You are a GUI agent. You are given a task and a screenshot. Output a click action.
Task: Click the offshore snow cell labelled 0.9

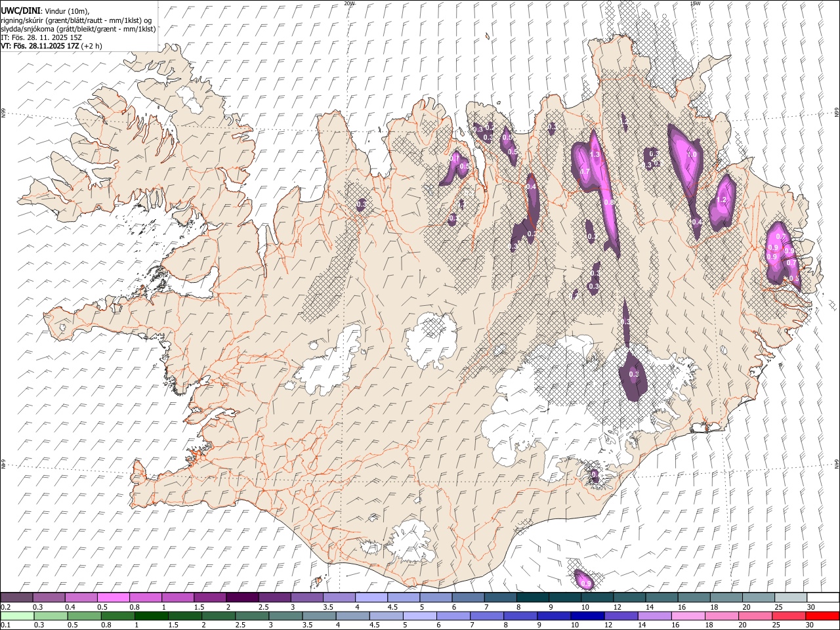(x=584, y=579)
